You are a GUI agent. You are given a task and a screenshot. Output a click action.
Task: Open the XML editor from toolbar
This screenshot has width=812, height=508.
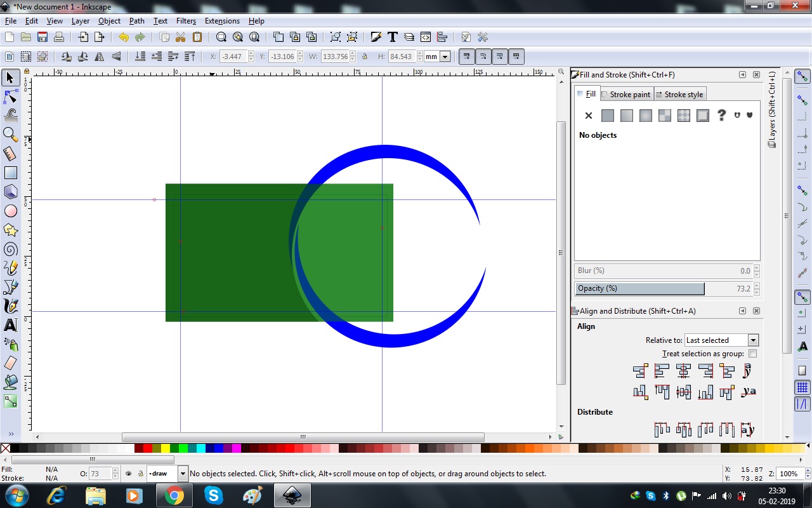pos(426,37)
